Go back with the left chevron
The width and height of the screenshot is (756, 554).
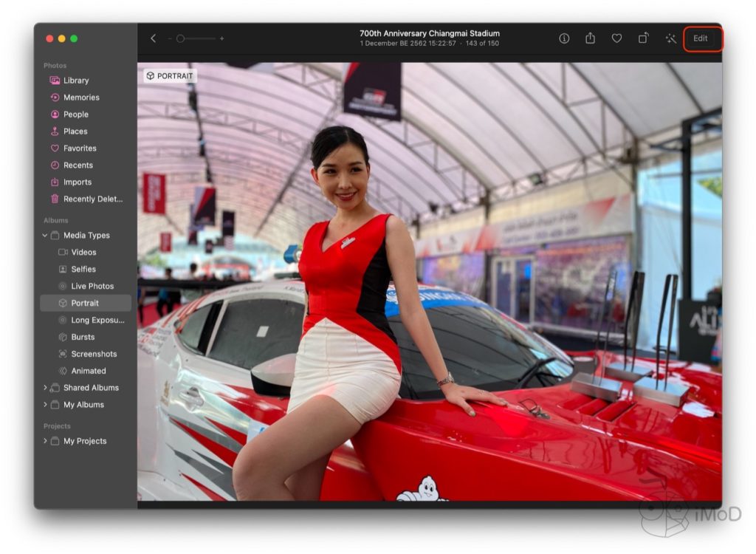click(x=153, y=38)
